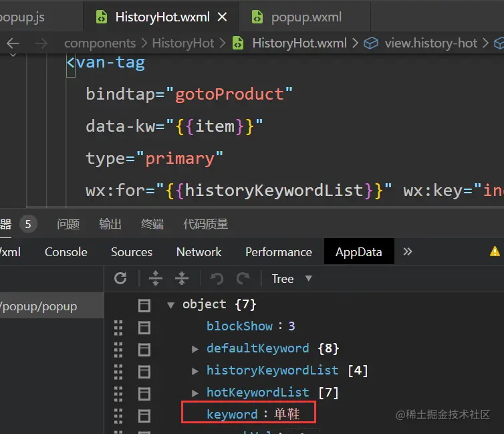Click the cube icon before view.history-hot
504x434 pixels.
click(x=370, y=43)
